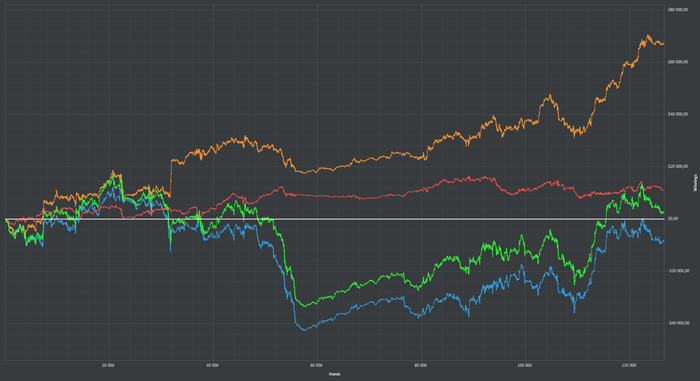Click the 60 000 x-axis tick label

317,365
